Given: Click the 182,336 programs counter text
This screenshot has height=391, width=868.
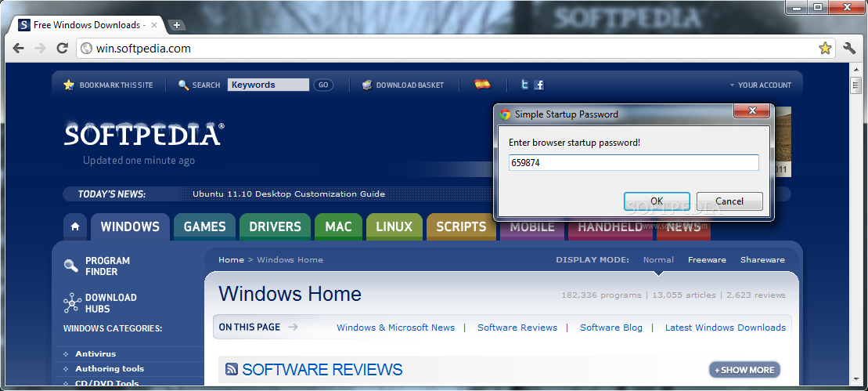Looking at the screenshot, I should (601, 295).
